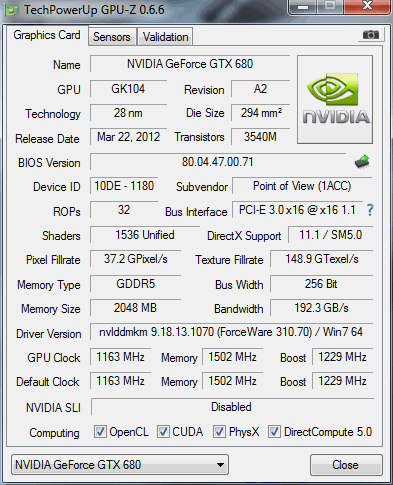The height and width of the screenshot is (485, 393).
Task: Click the NVIDIA SLI Disabled field
Action: click(232, 407)
